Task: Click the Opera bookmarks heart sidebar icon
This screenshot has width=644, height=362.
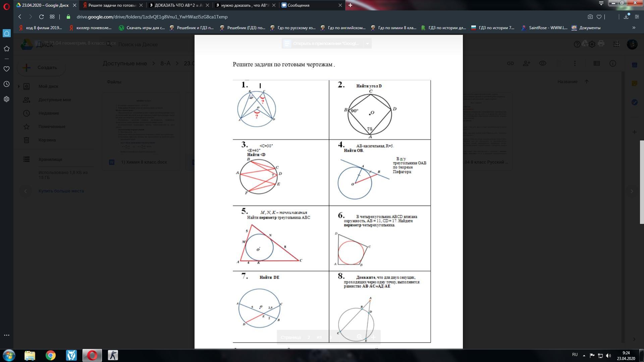Action: (x=6, y=69)
